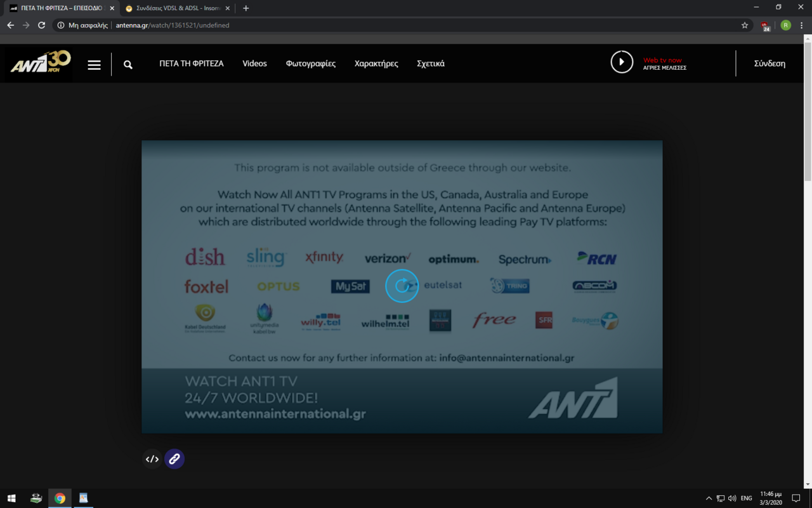Open the volume control in system tray
The width and height of the screenshot is (812, 508).
point(732,498)
